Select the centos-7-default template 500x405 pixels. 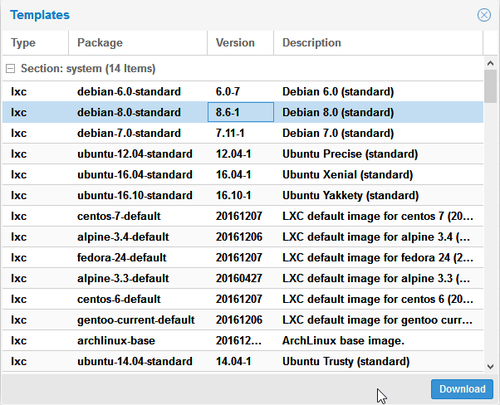click(x=243, y=216)
